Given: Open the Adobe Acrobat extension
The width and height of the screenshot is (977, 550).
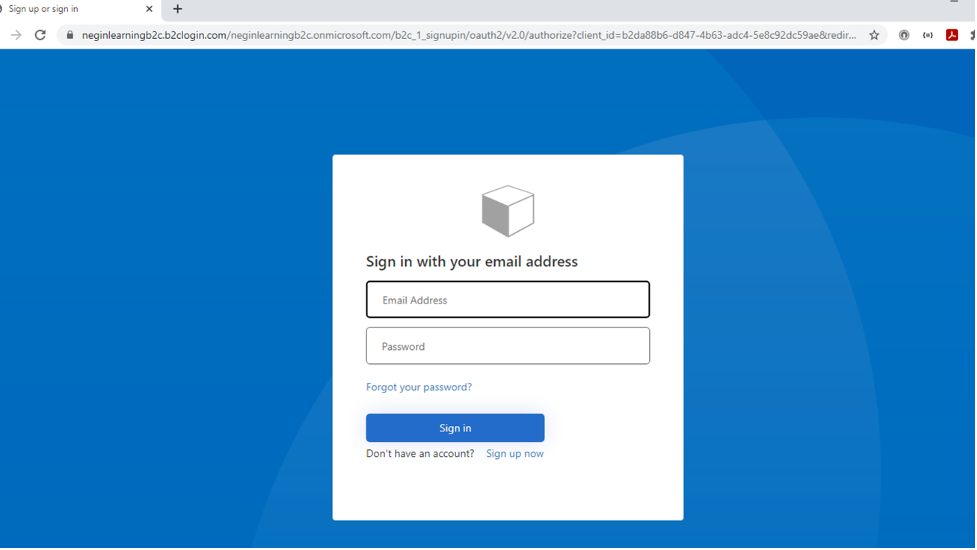Looking at the screenshot, I should click(x=952, y=35).
